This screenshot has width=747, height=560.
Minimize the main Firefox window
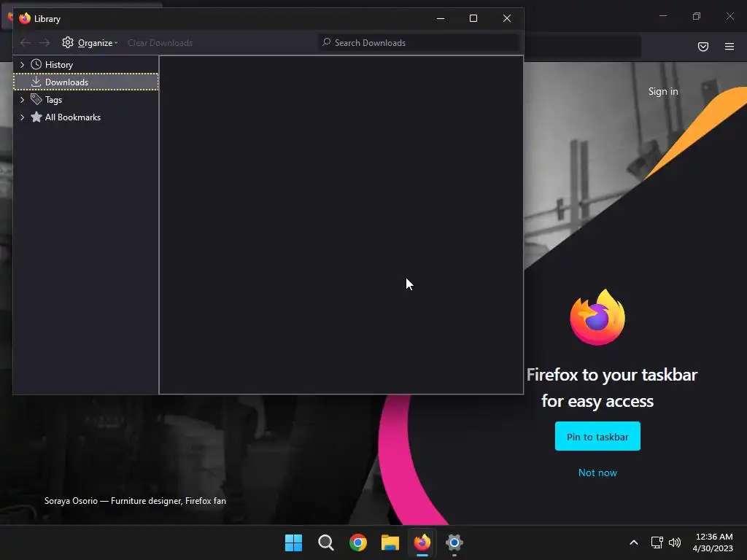click(x=662, y=16)
